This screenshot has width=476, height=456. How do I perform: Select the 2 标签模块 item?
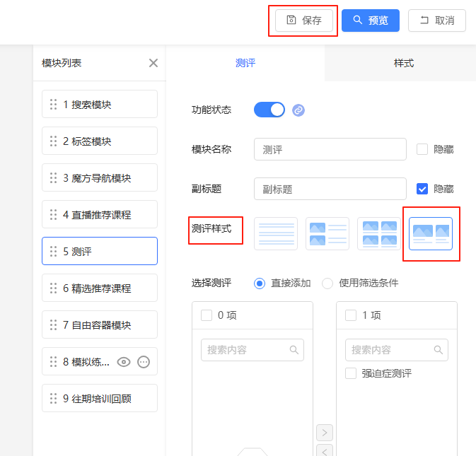[x=100, y=141]
